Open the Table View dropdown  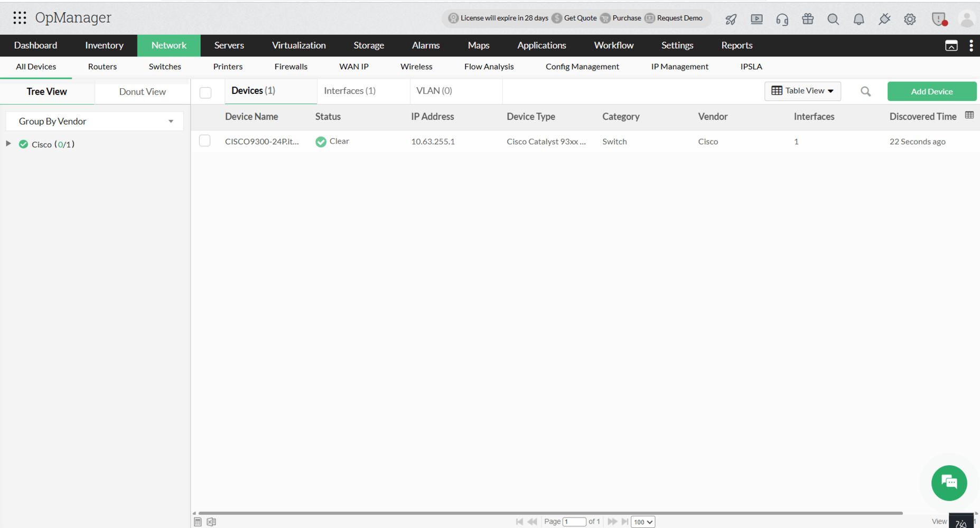[x=802, y=91]
